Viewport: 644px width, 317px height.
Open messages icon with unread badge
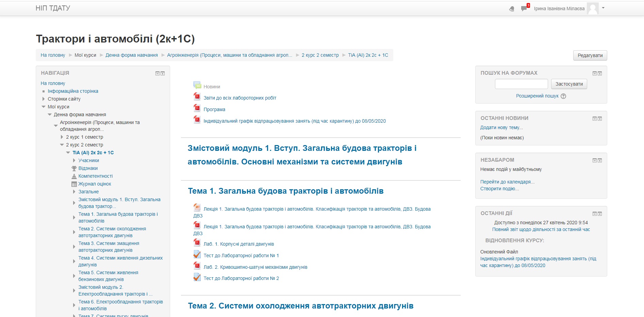(x=524, y=8)
